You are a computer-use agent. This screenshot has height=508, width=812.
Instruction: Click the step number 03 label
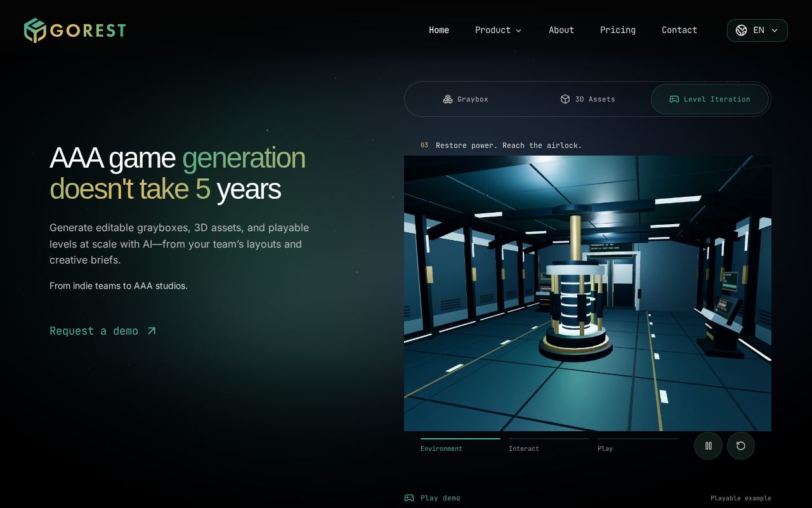pos(424,145)
